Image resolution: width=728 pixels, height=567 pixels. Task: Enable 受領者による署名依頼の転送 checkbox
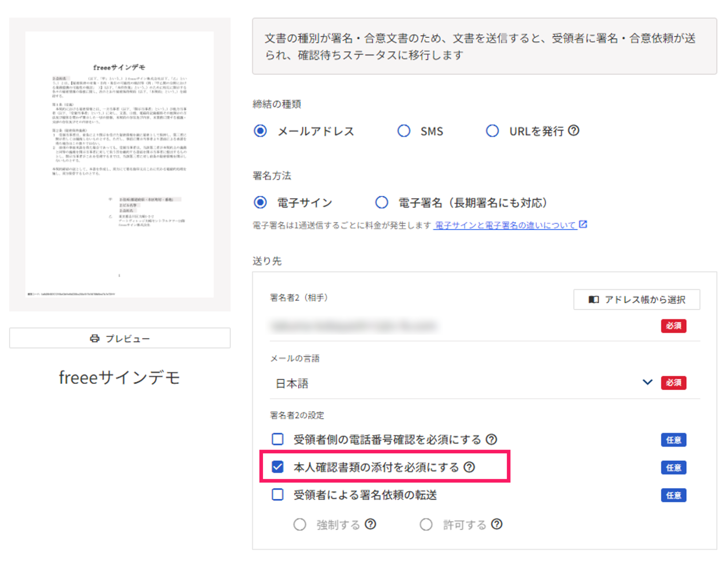coord(278,494)
